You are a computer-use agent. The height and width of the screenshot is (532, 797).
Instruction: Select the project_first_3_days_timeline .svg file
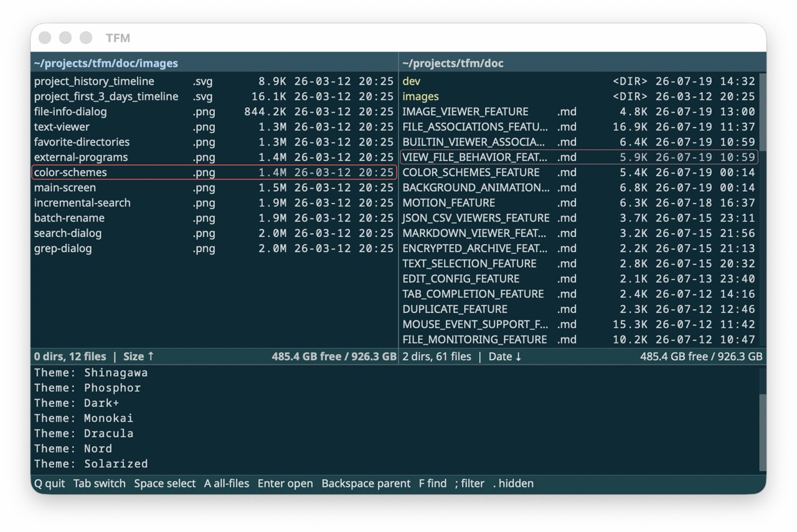[214, 96]
